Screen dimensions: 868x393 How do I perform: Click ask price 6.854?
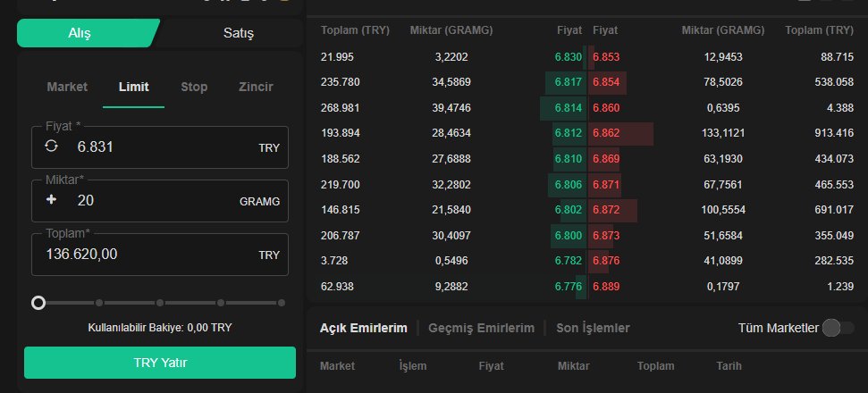click(606, 82)
